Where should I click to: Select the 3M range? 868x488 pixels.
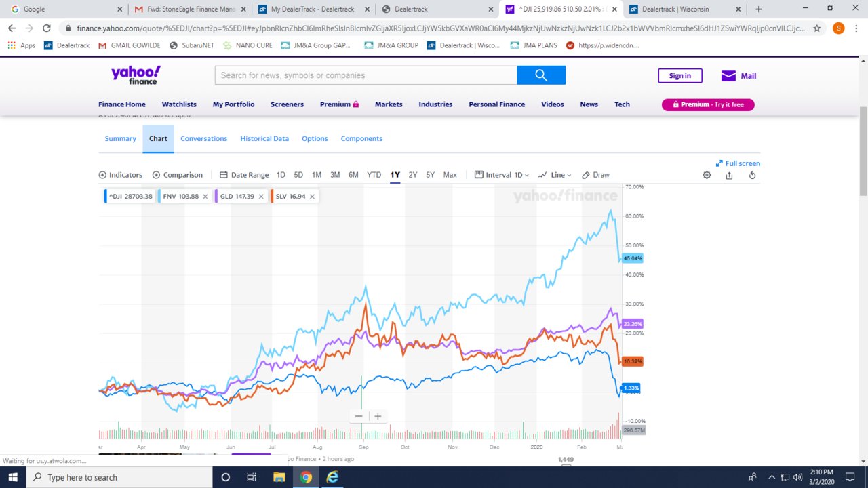(x=335, y=175)
